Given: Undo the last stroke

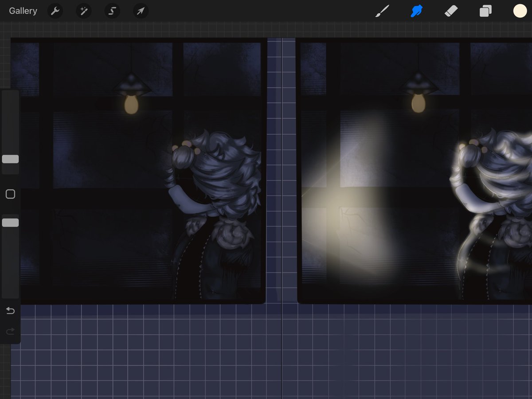Looking at the screenshot, I should (x=10, y=311).
